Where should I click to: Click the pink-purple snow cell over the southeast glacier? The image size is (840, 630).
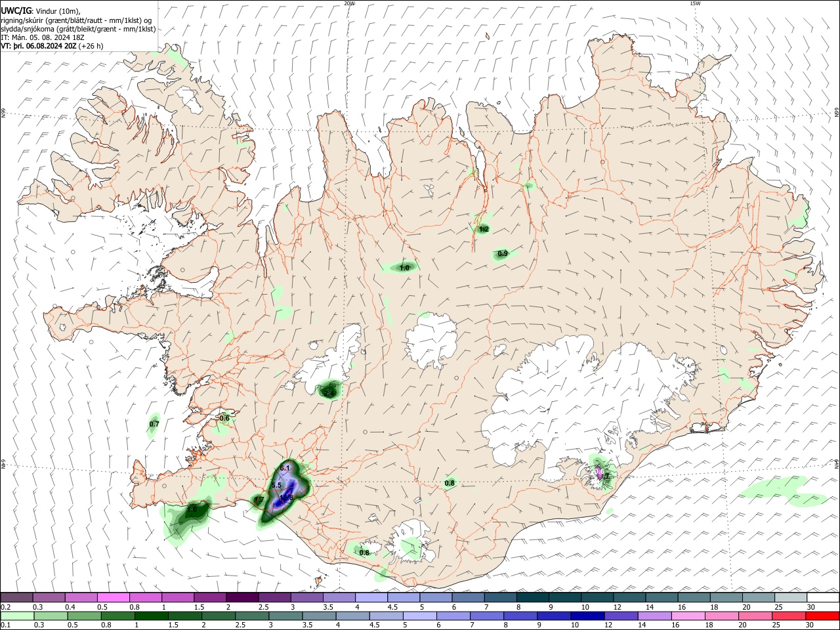(599, 472)
